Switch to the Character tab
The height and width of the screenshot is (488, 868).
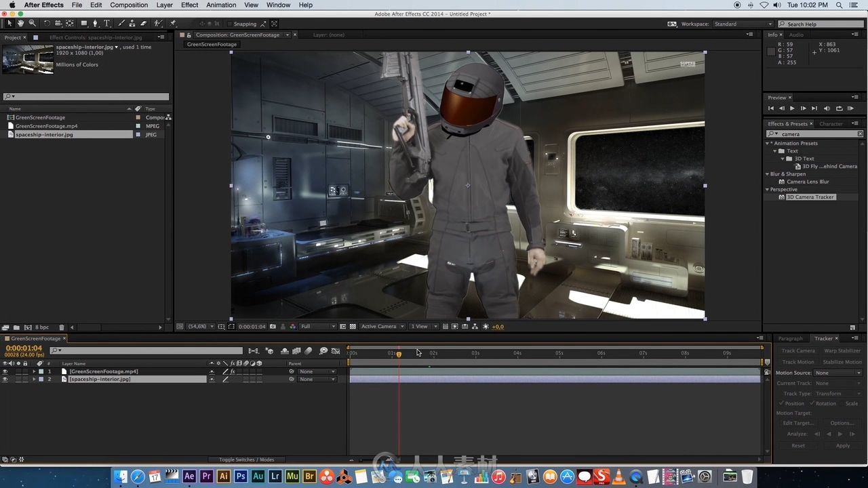point(831,123)
